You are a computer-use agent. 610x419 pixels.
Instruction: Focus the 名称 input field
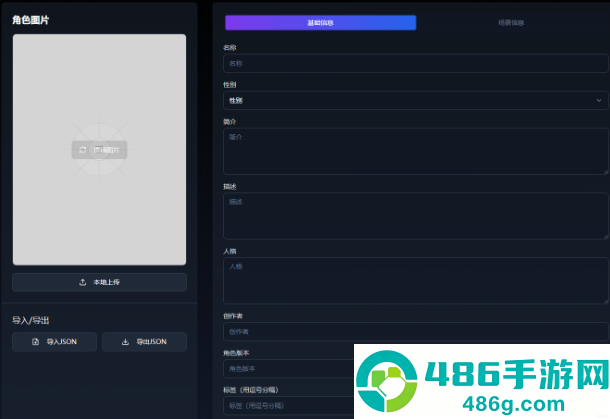[415, 63]
